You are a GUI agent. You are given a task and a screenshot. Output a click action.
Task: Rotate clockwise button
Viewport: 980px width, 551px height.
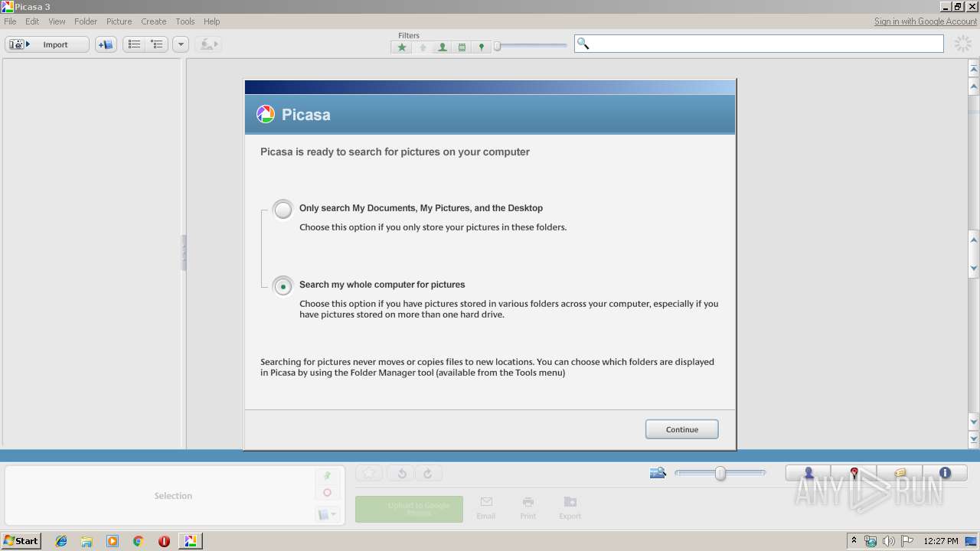pyautogui.click(x=428, y=474)
